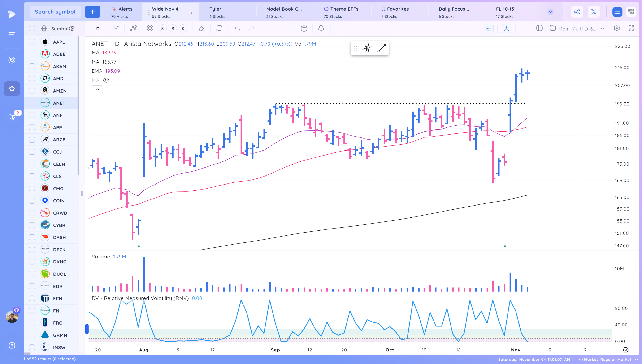Open the indicators icon in chart toolbar
Viewport: 642px width, 364px height.
point(134,28)
